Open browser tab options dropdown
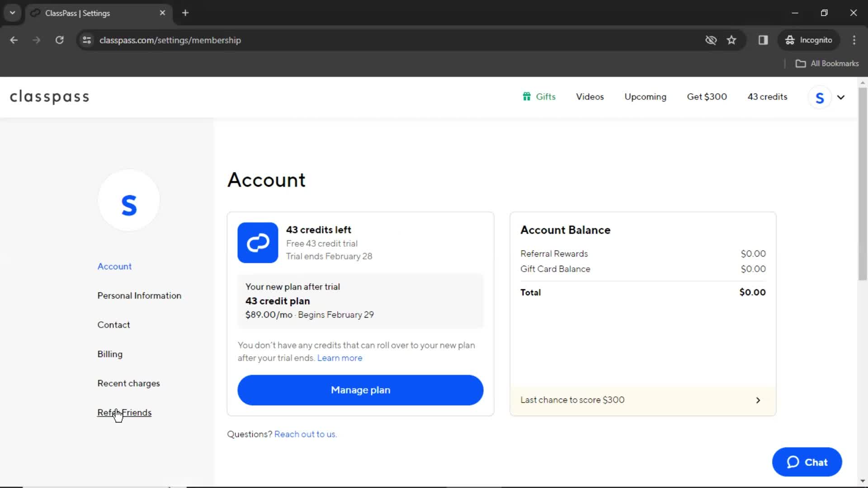868x488 pixels. 13,13
